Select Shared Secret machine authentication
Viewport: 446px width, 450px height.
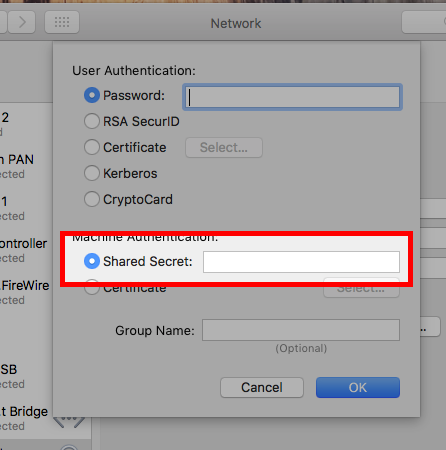click(x=92, y=261)
